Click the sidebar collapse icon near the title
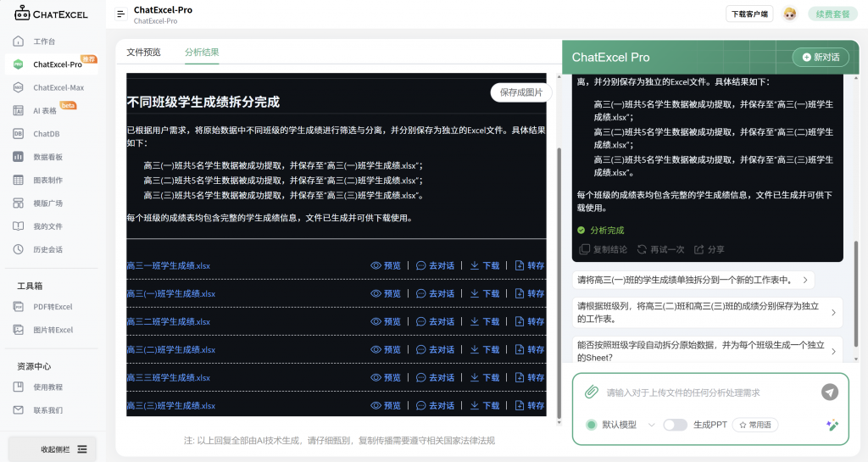The width and height of the screenshot is (868, 462). [120, 14]
